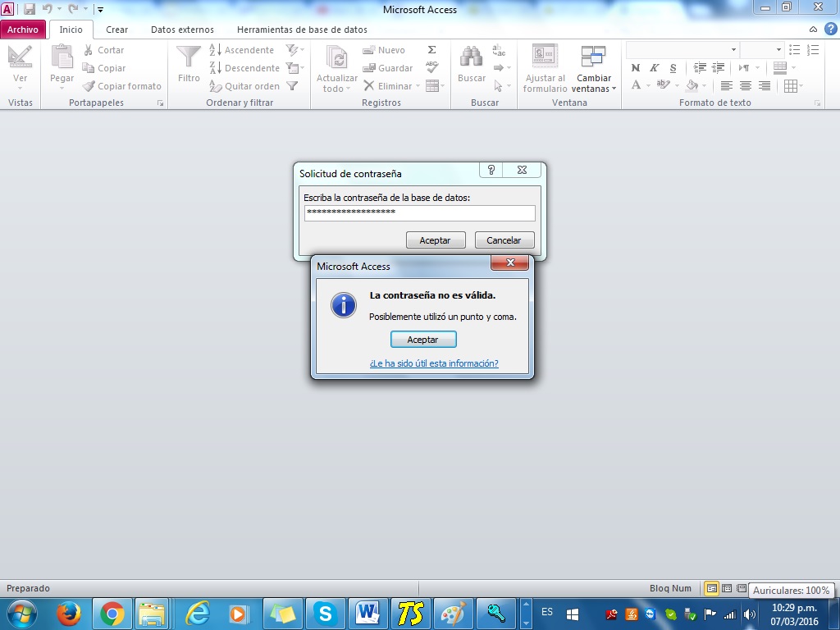Screen dimensions: 840x630
Task: Click the Eliminar X icon
Action: click(x=368, y=85)
